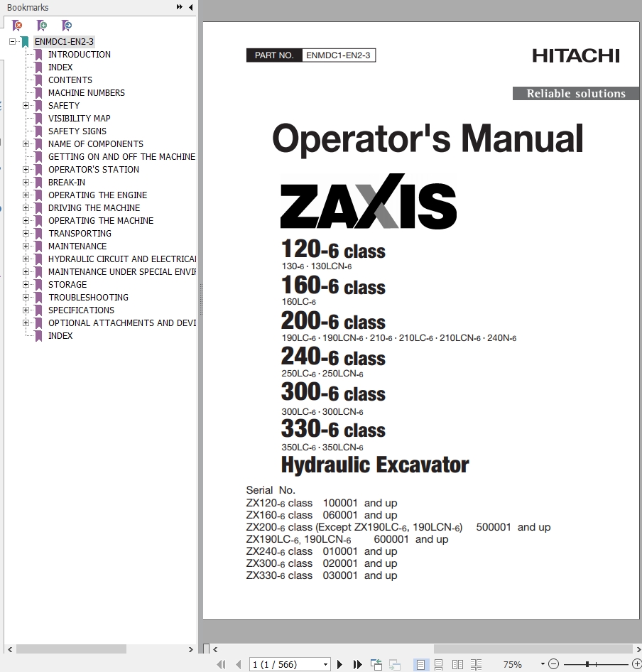
Task: Click the document scrollbar left arrow
Action: [x=216, y=649]
